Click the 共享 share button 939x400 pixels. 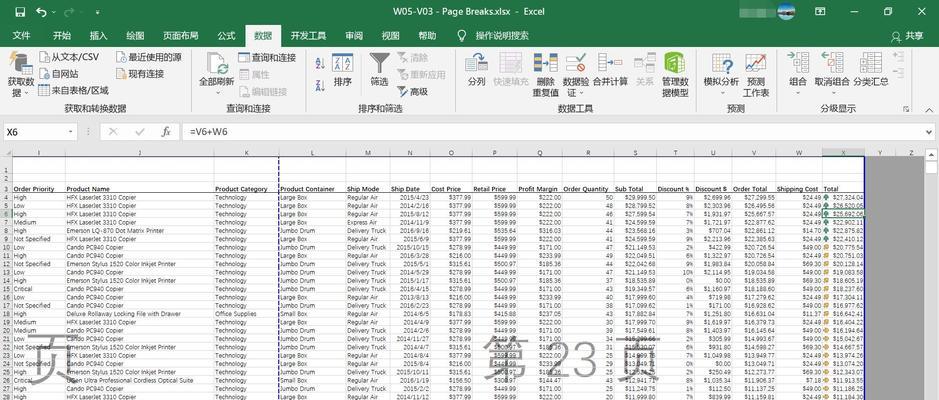pyautogui.click(x=907, y=37)
